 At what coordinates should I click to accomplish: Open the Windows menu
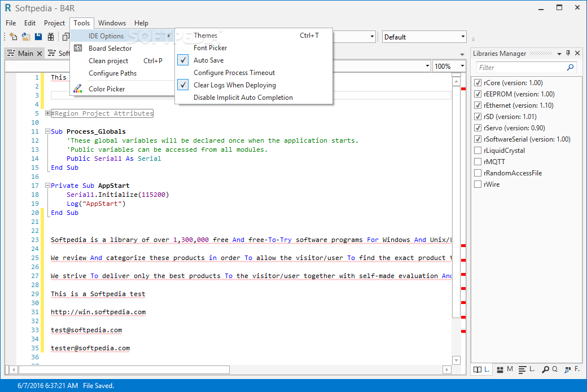pyautogui.click(x=112, y=23)
